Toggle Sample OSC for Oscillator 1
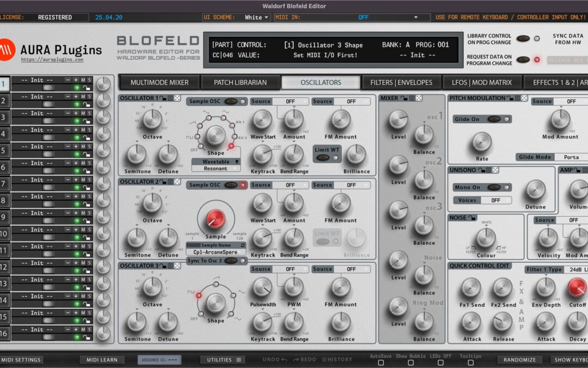The image size is (588, 368). click(x=231, y=101)
